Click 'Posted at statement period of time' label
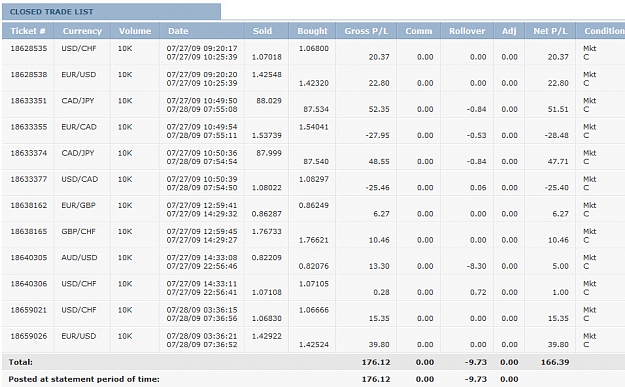 pyautogui.click(x=84, y=379)
